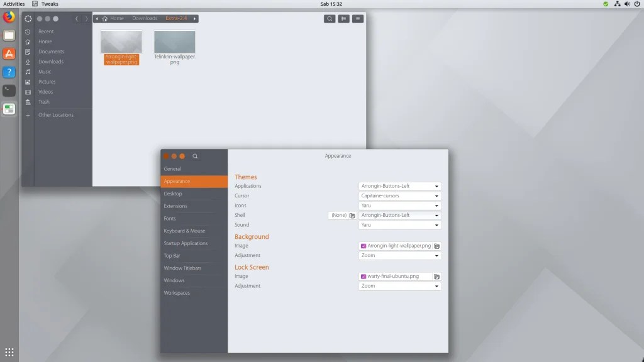The image size is (644, 362).
Task: Click the path bar right arrow
Action: (x=195, y=18)
